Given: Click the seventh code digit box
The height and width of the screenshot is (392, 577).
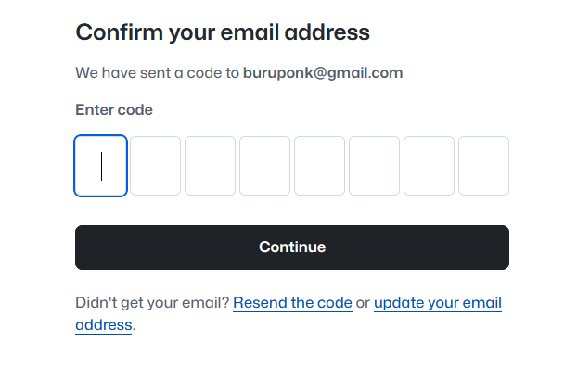Looking at the screenshot, I should [x=429, y=166].
